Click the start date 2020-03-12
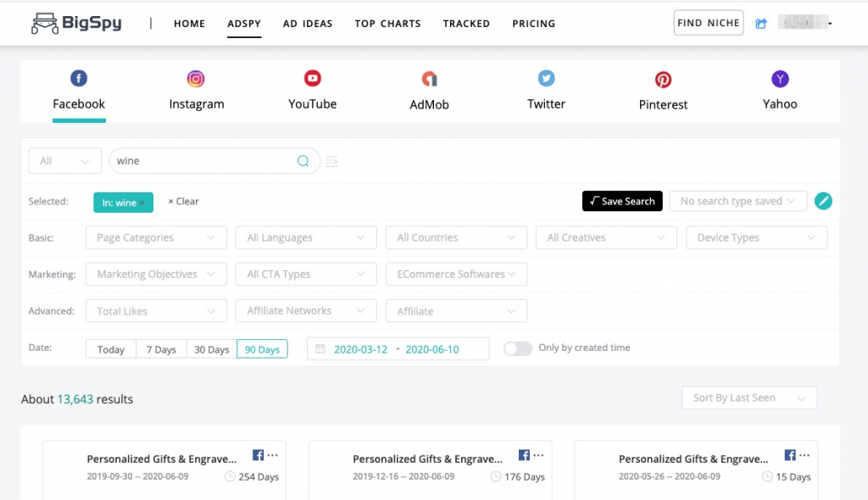The width and height of the screenshot is (868, 500). (x=360, y=349)
